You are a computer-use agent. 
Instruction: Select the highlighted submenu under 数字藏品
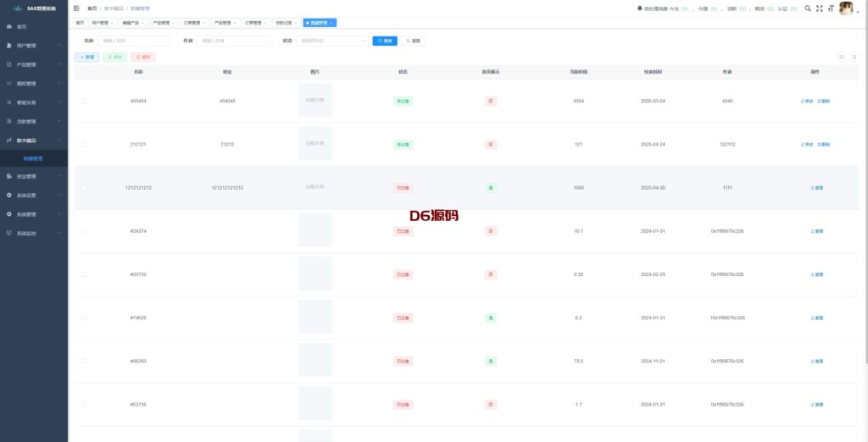34,159
